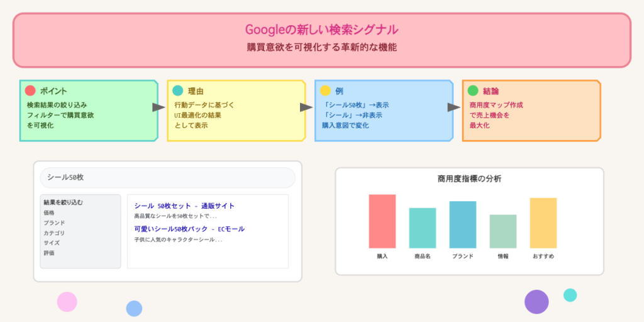Click the yellow おすすめ bar in the chart
644x322 pixels.
[x=543, y=223]
